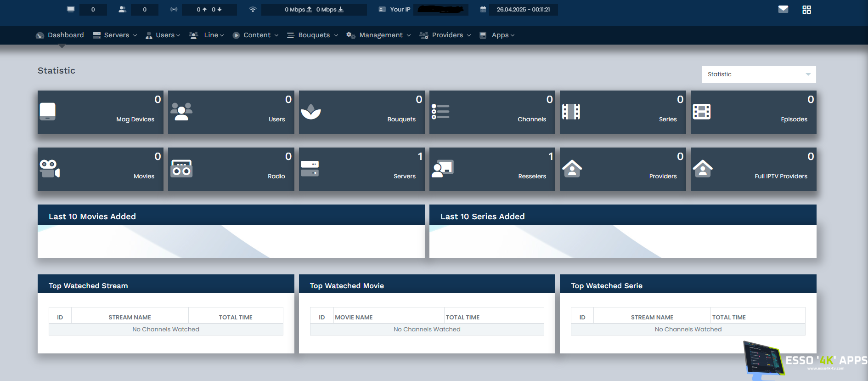Click the Series film strip icon

click(571, 112)
